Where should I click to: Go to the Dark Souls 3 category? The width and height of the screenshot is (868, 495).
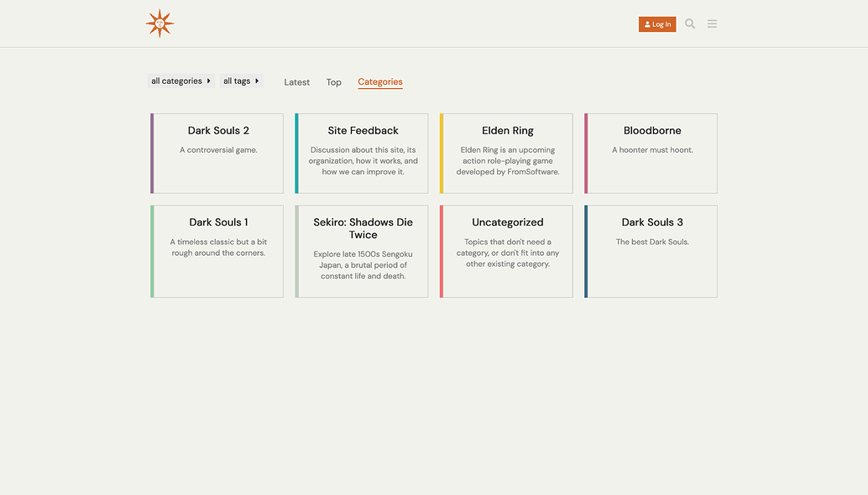click(652, 222)
